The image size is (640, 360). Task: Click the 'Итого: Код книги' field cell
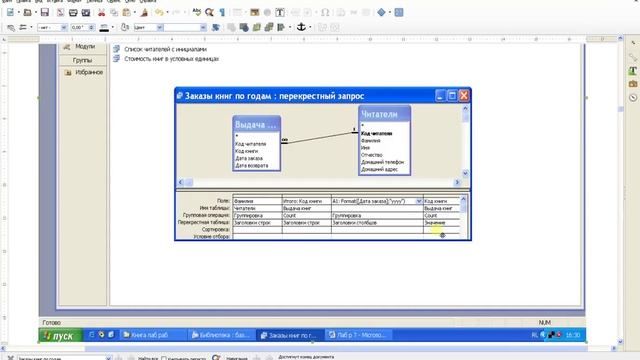pyautogui.click(x=307, y=201)
